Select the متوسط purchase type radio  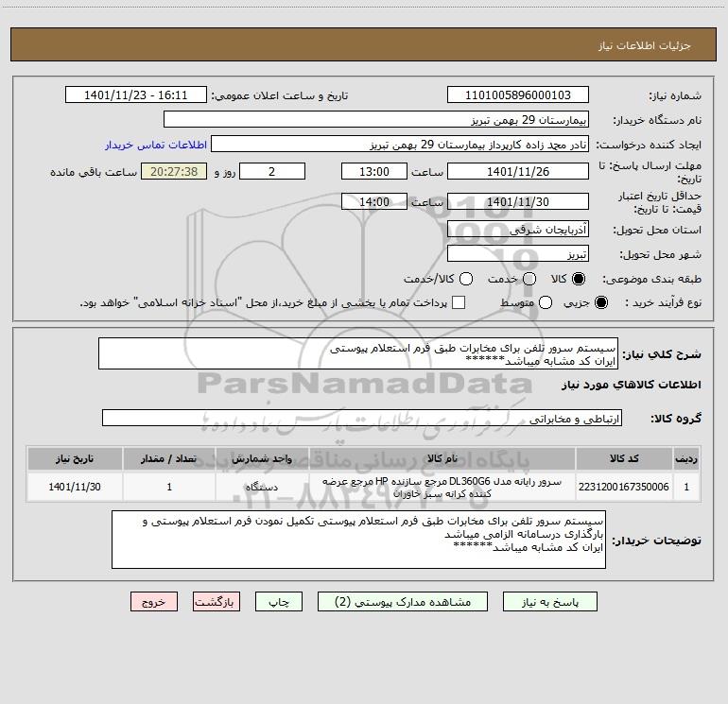click(546, 302)
